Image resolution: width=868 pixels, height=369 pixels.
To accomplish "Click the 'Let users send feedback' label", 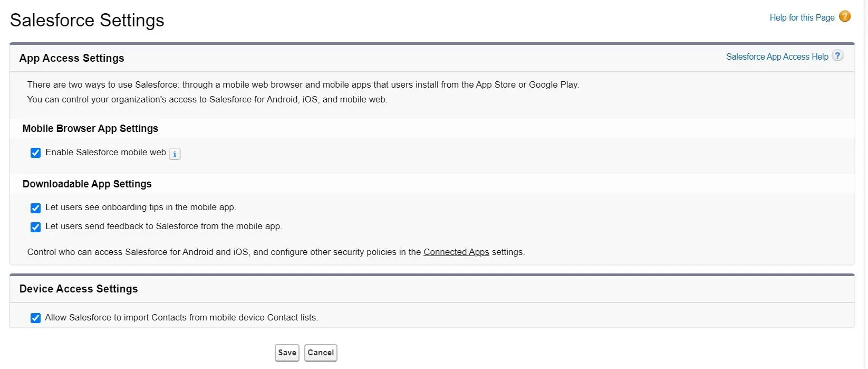I will (x=164, y=226).
